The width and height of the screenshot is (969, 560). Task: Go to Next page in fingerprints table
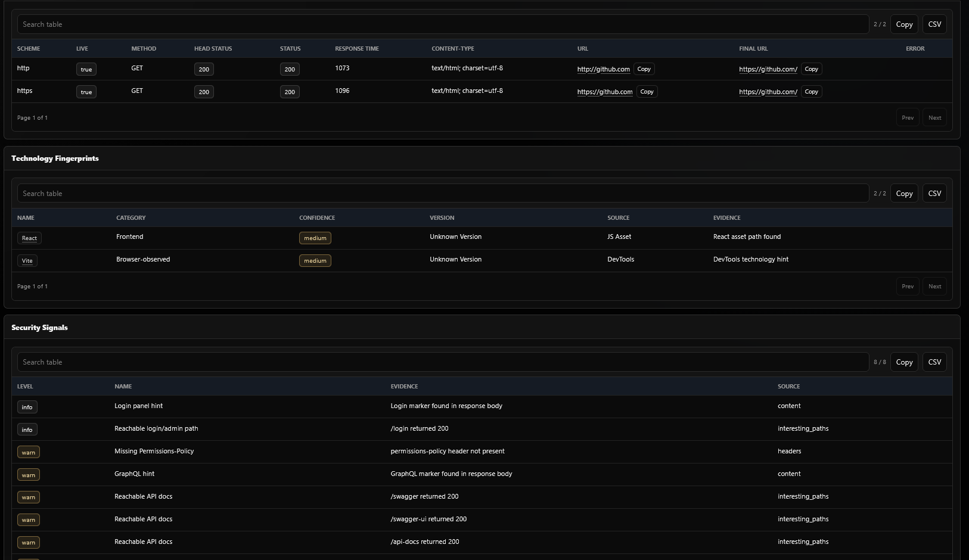pos(934,287)
